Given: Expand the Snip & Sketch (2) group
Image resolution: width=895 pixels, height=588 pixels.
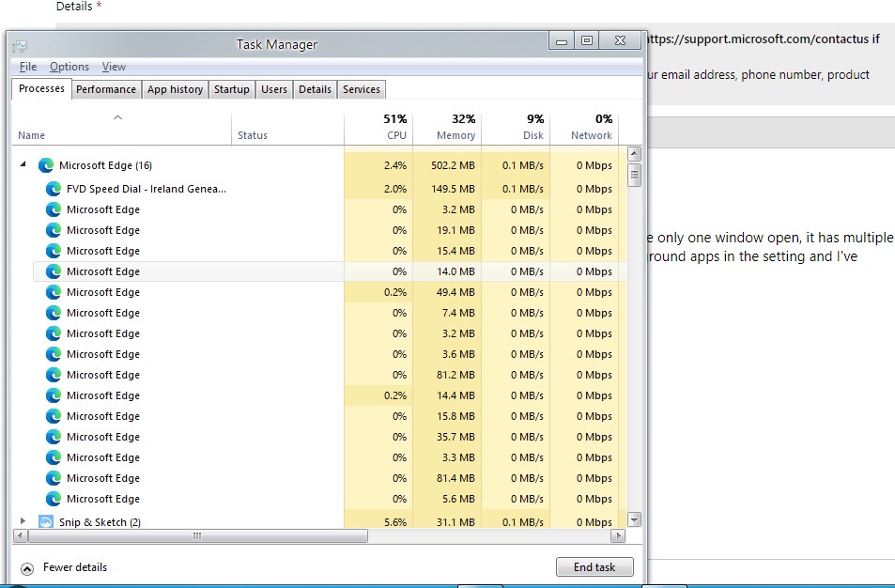Looking at the screenshot, I should pyautogui.click(x=23, y=520).
